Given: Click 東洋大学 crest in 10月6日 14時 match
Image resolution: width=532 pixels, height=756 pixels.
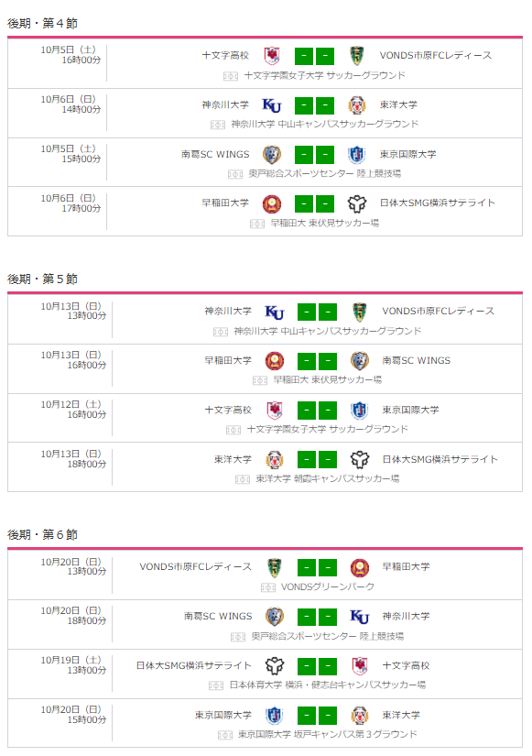Looking at the screenshot, I should click(x=356, y=105).
